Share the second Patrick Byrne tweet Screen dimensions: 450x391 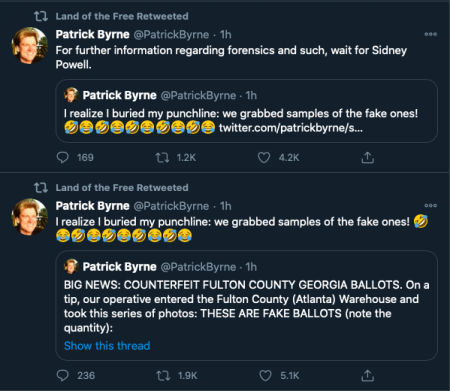pos(367,375)
